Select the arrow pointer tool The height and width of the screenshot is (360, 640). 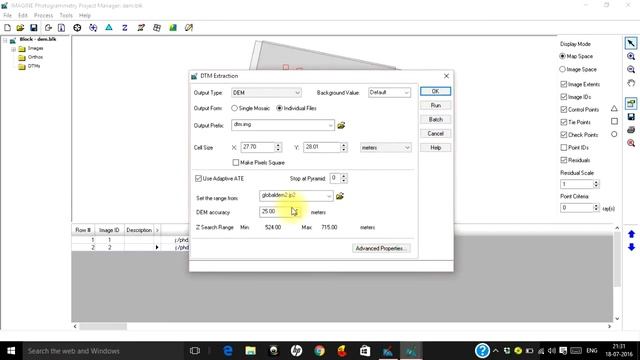point(631,43)
